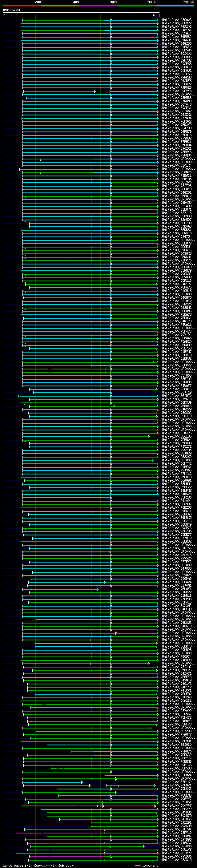
Task: Select hit label UniRef100_Q3HRY6
Action: point(177,152)
